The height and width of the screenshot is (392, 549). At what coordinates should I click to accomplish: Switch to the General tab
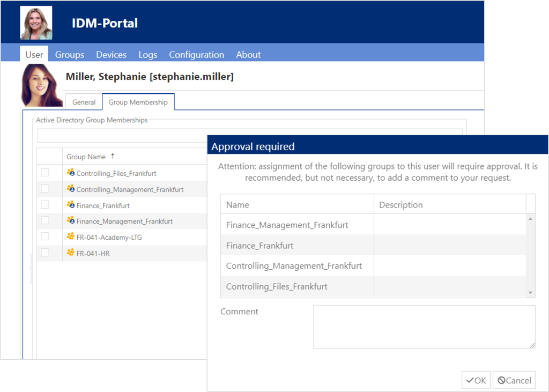[84, 102]
